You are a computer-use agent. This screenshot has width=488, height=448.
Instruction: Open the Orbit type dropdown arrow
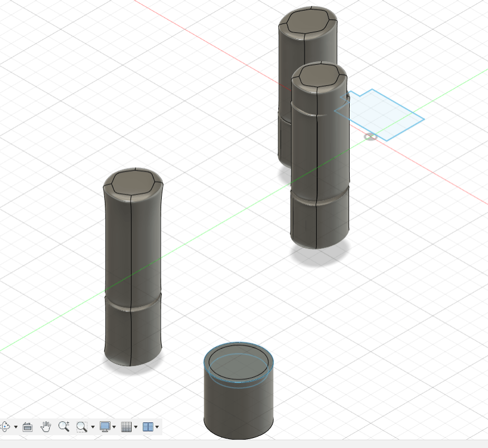(16, 427)
